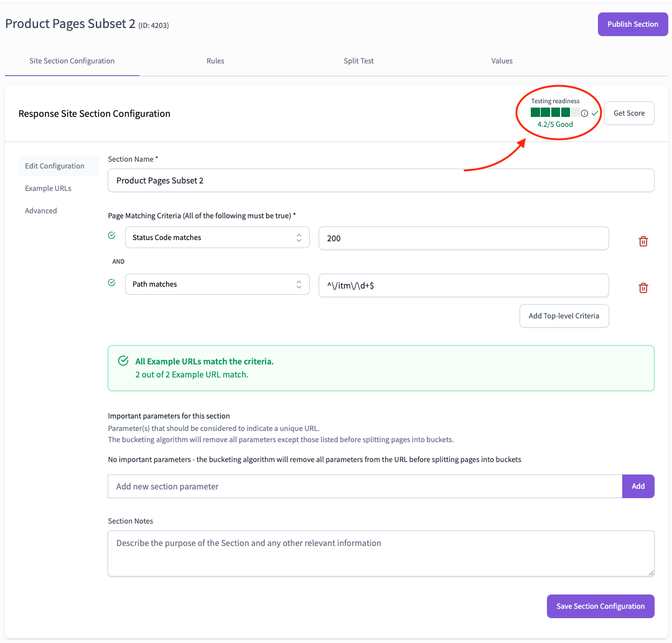Open the Rules tab
Screen dimensions: 672x643
click(215, 61)
